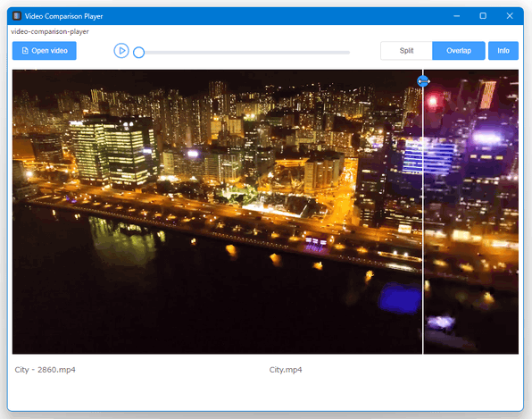The width and height of the screenshot is (532, 419).
Task: Click the City.mp4 filename label
Action: coord(286,370)
